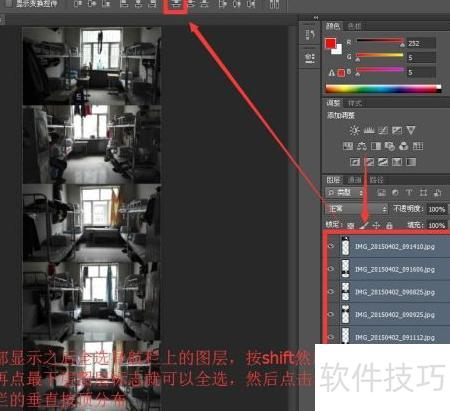Add a Hue/Saturation adjustment layer
450x411 pixels.
point(348,146)
